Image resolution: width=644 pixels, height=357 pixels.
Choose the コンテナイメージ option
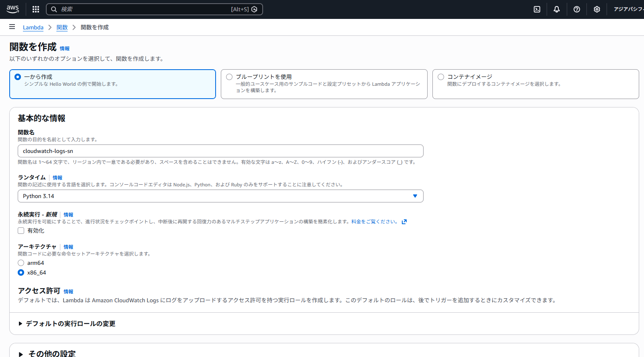click(441, 77)
